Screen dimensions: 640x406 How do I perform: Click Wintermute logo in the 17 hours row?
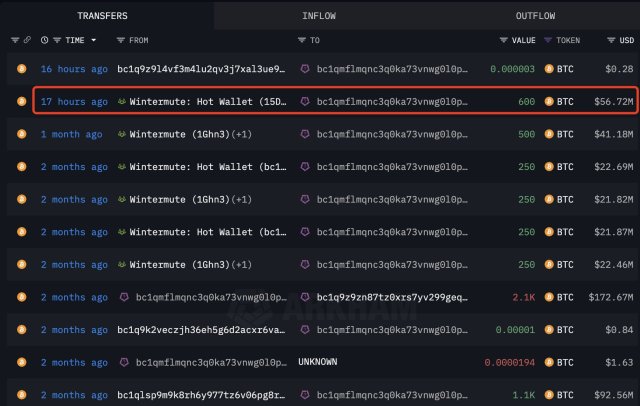tap(122, 102)
